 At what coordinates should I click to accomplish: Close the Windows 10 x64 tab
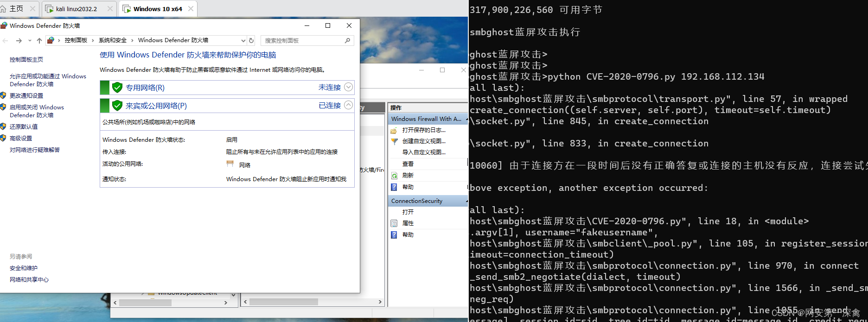(x=191, y=9)
